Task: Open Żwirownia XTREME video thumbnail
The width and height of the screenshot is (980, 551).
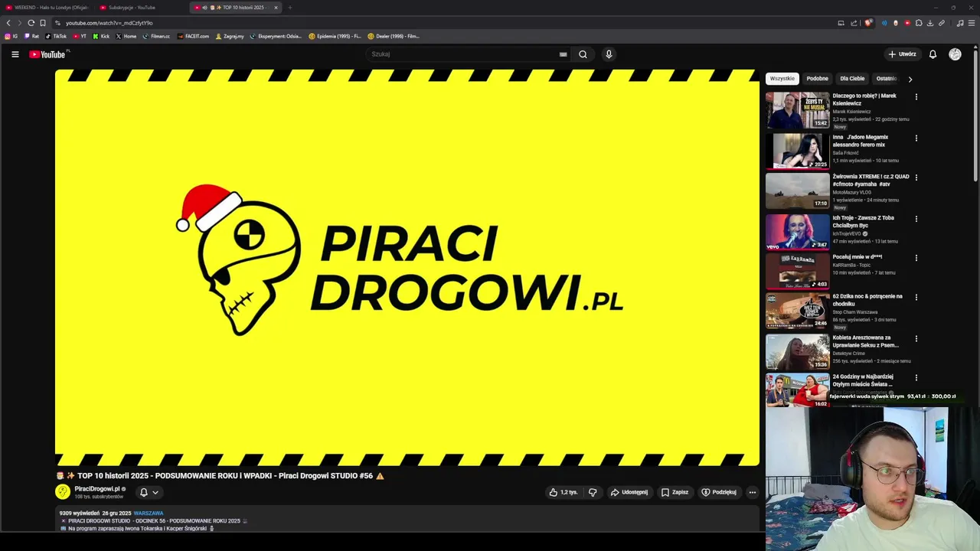Action: click(x=797, y=191)
